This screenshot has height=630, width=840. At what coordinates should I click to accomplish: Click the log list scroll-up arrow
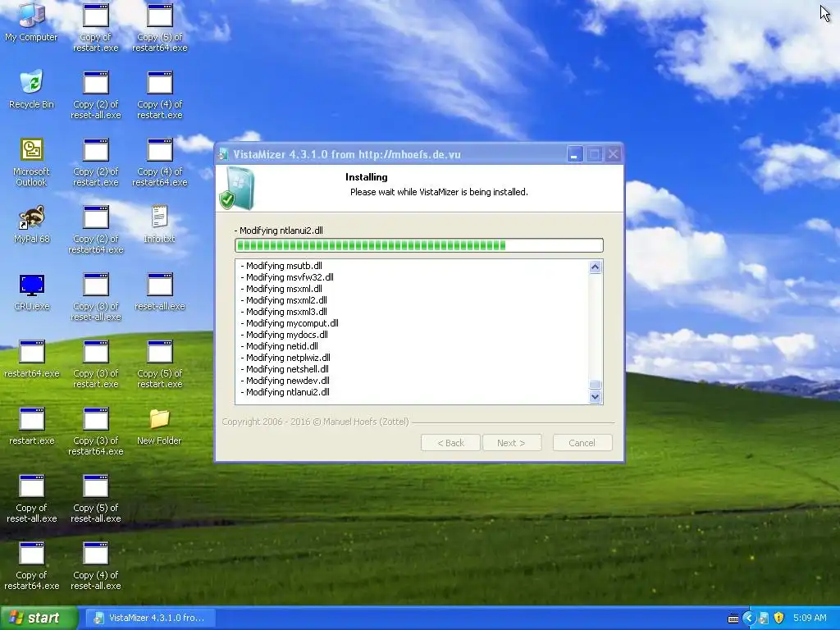[x=596, y=267]
